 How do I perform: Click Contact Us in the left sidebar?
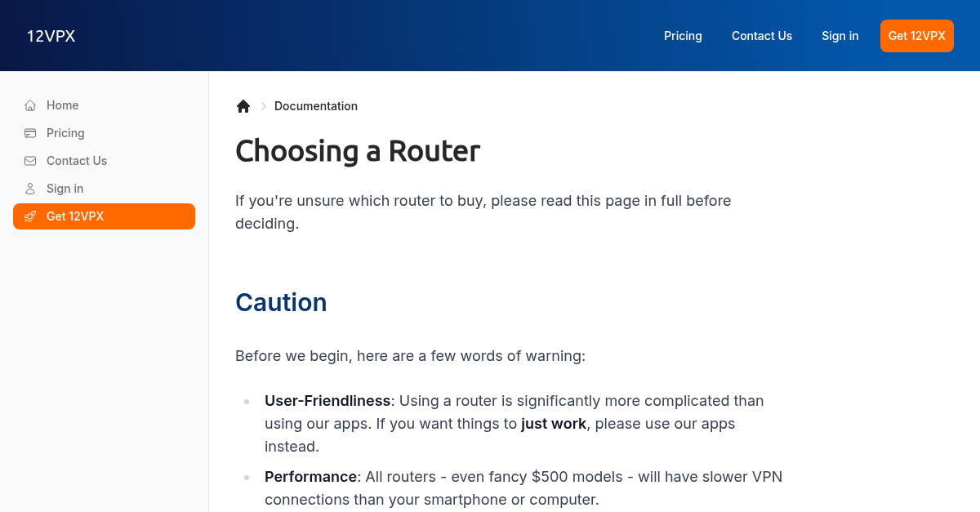tap(76, 161)
